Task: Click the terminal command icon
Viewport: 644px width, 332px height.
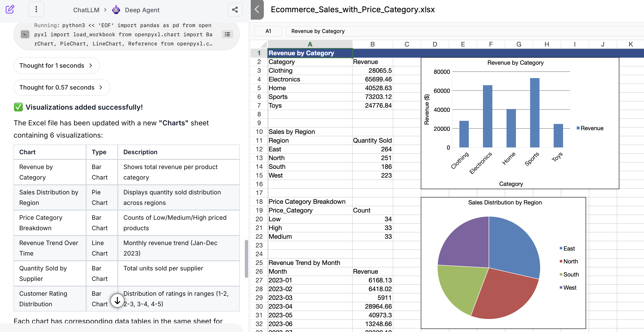Action: [x=25, y=34]
